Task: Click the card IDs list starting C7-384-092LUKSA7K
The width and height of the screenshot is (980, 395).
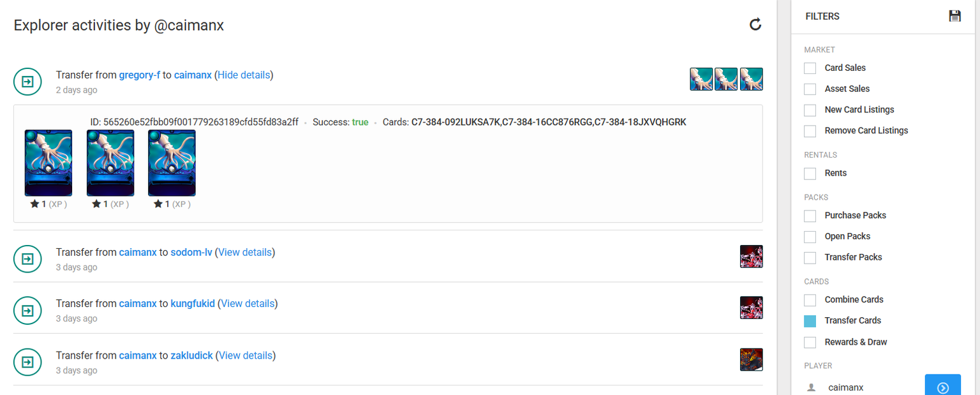Action: (549, 122)
